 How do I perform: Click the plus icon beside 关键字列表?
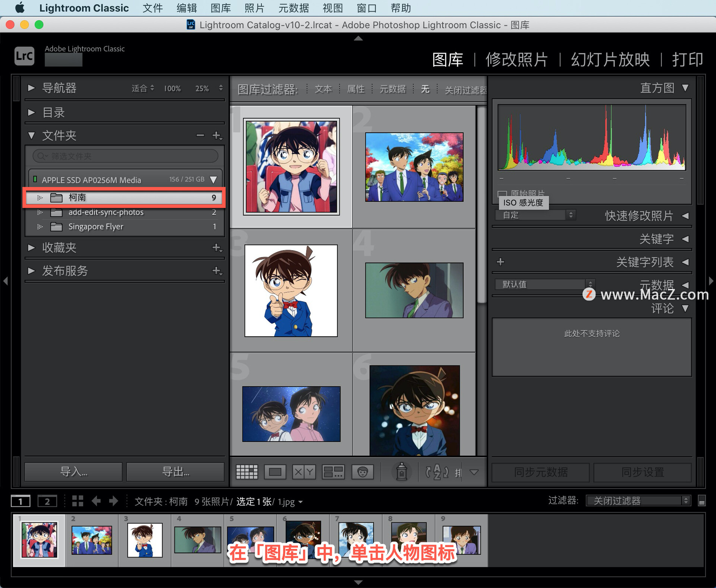pyautogui.click(x=500, y=262)
